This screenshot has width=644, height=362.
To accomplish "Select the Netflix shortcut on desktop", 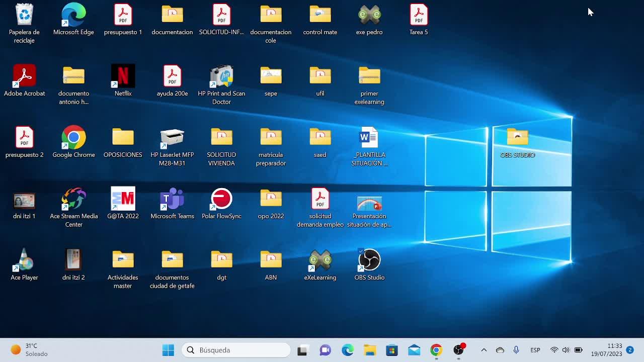I will point(123,76).
